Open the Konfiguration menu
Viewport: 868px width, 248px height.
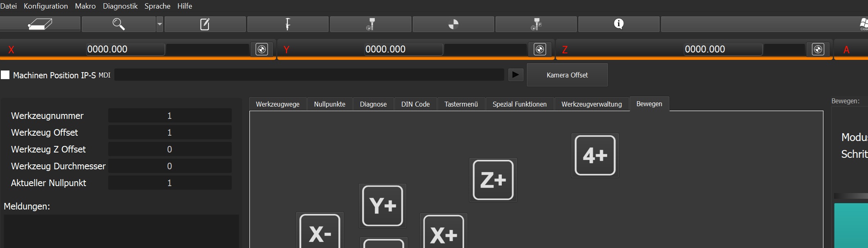[x=46, y=6]
